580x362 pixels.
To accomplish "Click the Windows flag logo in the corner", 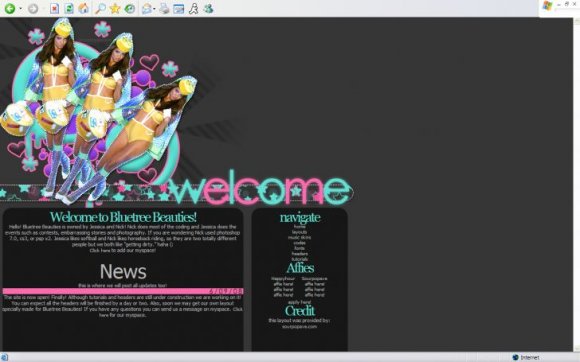I will [547, 6].
